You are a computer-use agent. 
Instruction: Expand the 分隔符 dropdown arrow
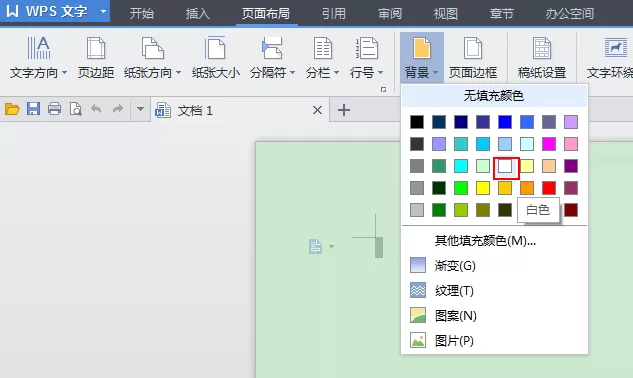tap(292, 73)
